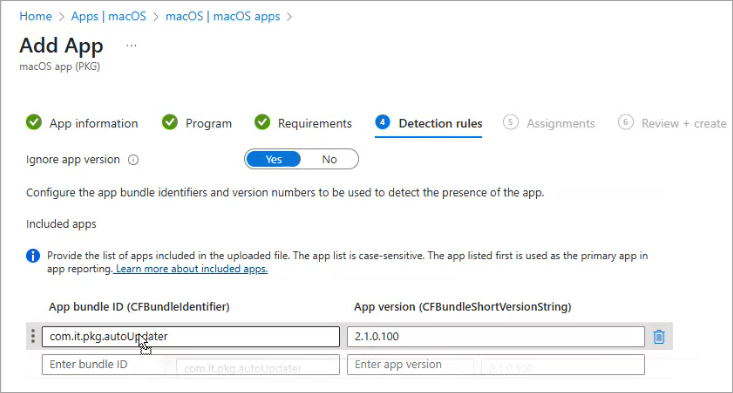Click the bundle ID field containing com.it.pkg.autoUpdater
733x393 pixels.
pyautogui.click(x=191, y=336)
